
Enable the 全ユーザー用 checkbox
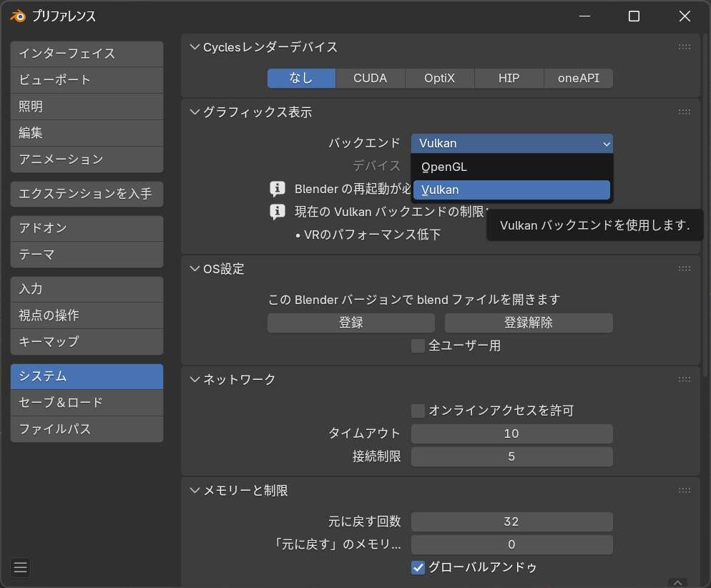(418, 346)
